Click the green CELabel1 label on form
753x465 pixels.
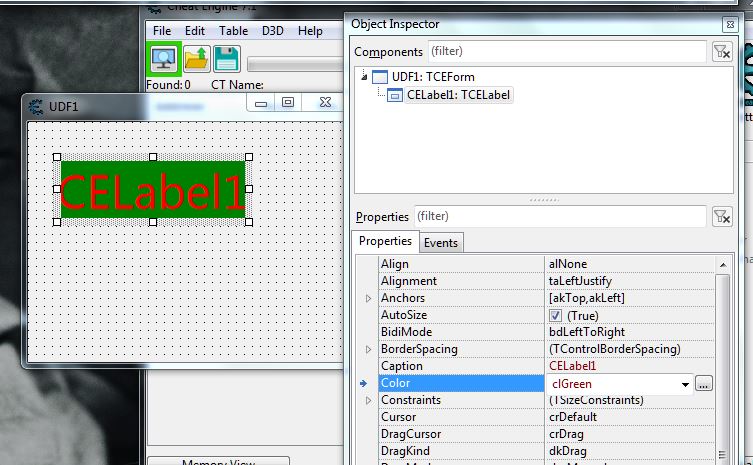pyautogui.click(x=152, y=190)
